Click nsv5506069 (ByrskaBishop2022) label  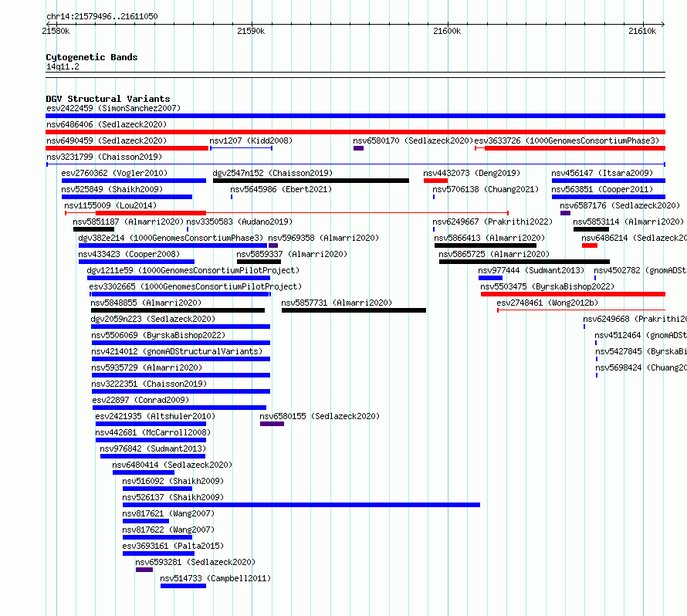(158, 335)
